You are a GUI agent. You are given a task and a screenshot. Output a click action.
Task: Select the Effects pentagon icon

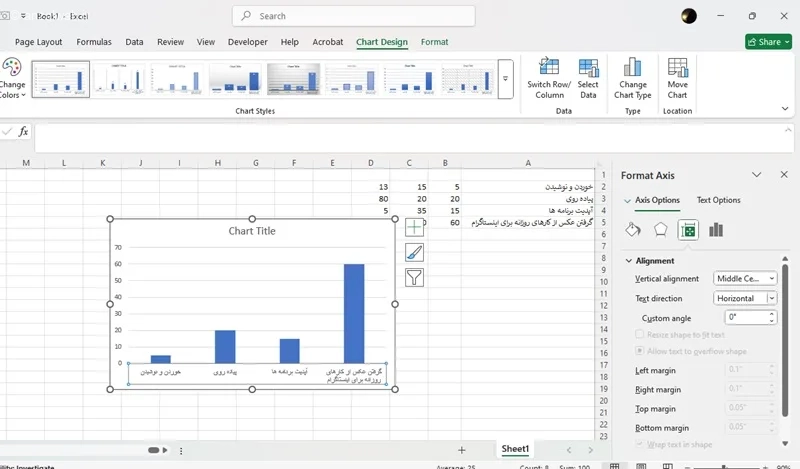[x=660, y=230]
